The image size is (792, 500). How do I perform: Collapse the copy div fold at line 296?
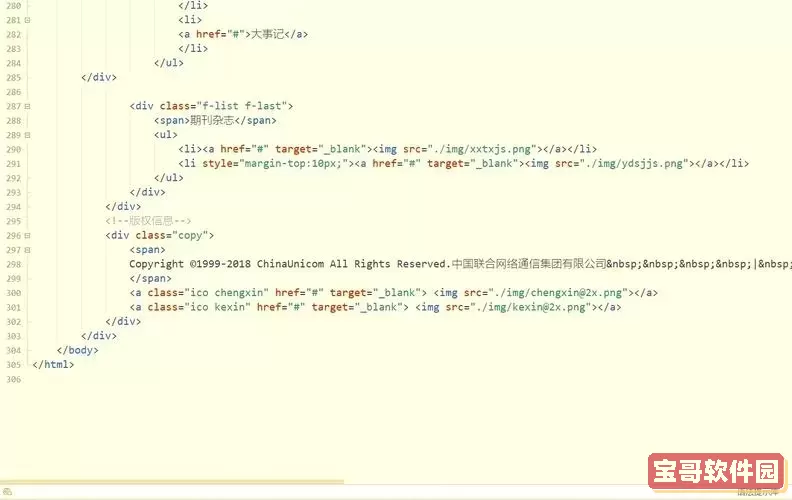click(x=27, y=236)
